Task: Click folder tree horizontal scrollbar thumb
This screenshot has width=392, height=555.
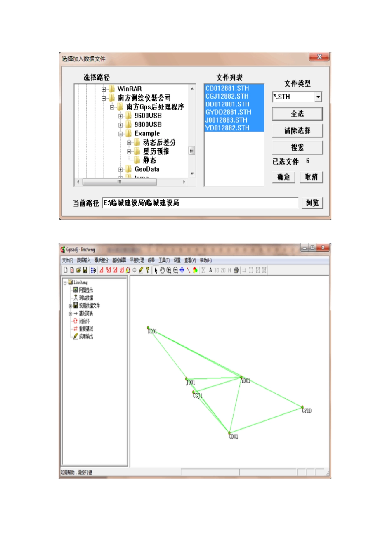Action: [119, 182]
